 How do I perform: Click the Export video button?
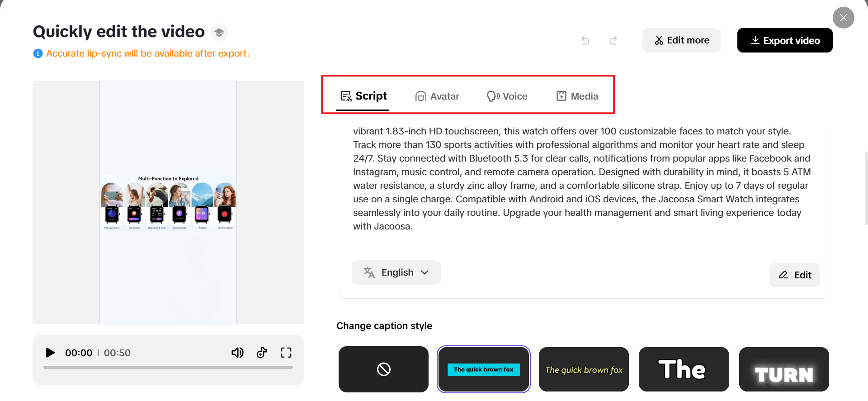[x=784, y=40]
